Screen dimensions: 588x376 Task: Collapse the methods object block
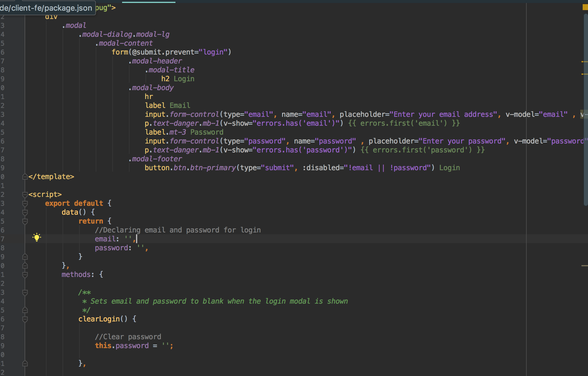coord(25,275)
